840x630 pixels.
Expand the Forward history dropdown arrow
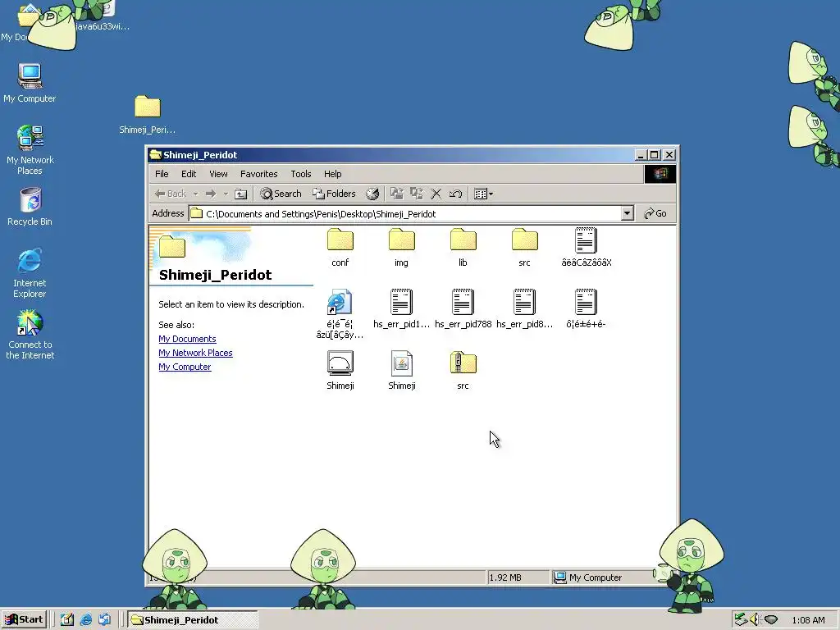point(226,194)
